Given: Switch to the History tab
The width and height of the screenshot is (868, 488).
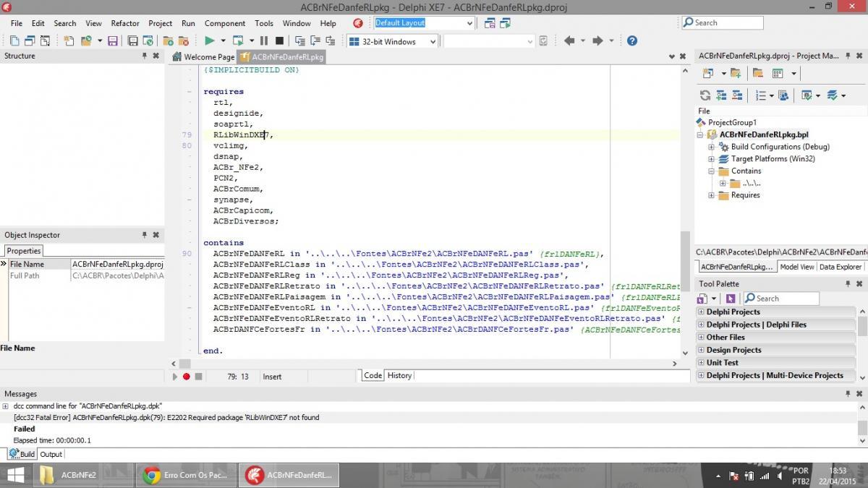Looking at the screenshot, I should [x=399, y=375].
